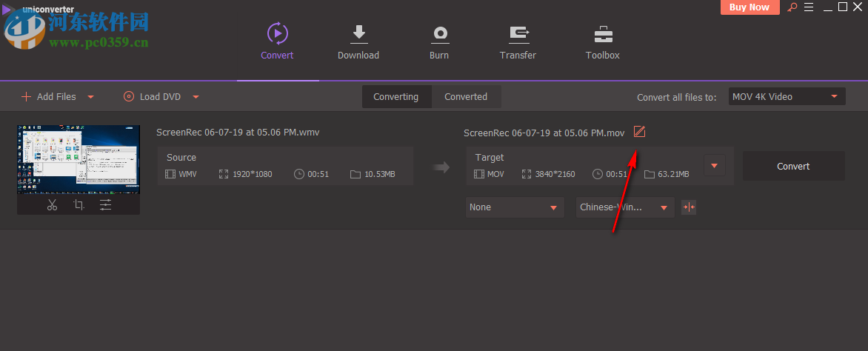Open the effects adjust sliders icon
The width and height of the screenshot is (868, 351).
coord(105,205)
